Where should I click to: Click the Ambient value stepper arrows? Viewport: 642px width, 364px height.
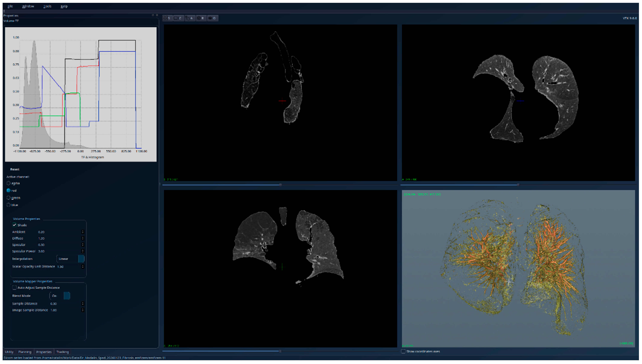point(83,232)
